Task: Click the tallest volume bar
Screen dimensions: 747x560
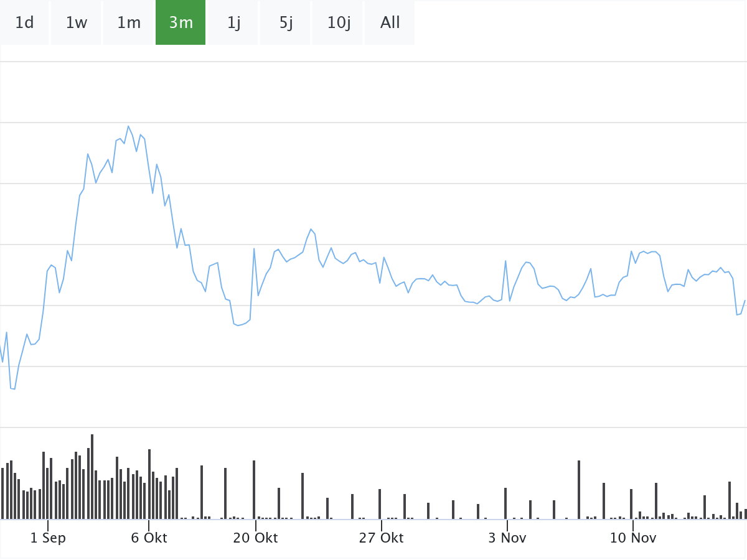Action: pos(92,477)
